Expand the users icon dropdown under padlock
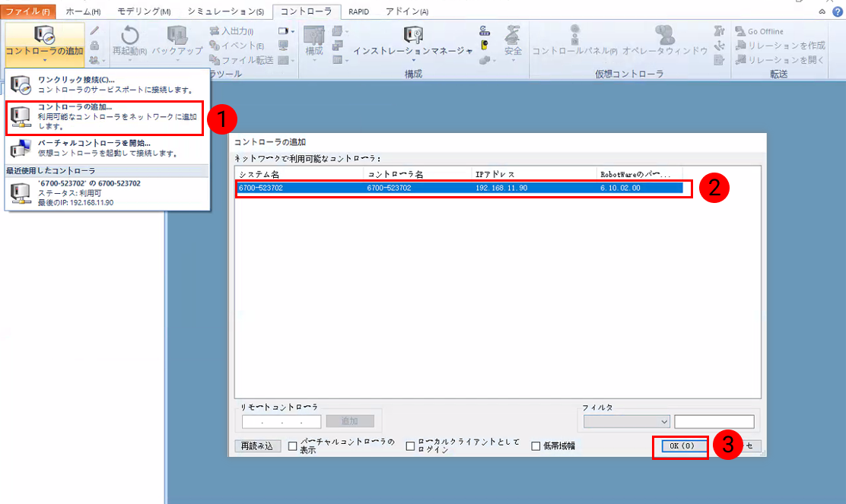 pyautogui.click(x=103, y=60)
